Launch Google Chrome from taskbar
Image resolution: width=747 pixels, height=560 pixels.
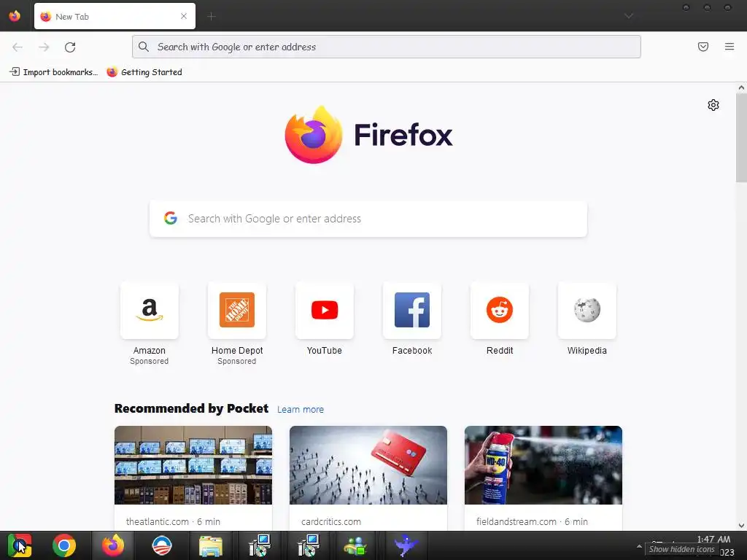(x=64, y=545)
